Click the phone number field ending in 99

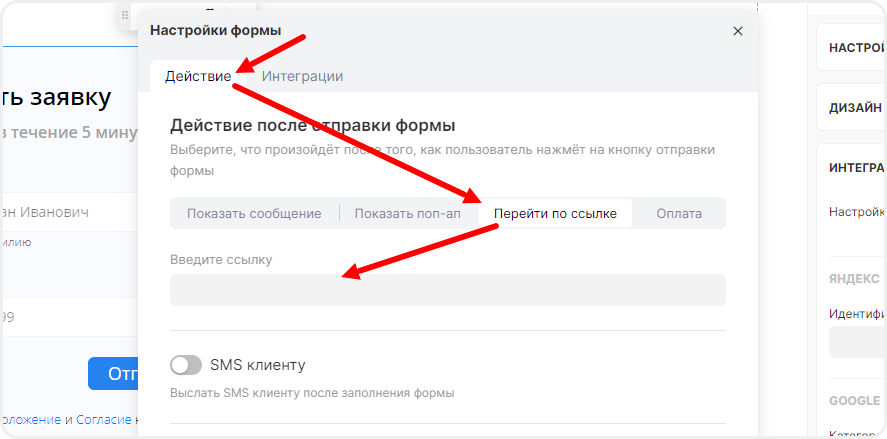(60, 319)
